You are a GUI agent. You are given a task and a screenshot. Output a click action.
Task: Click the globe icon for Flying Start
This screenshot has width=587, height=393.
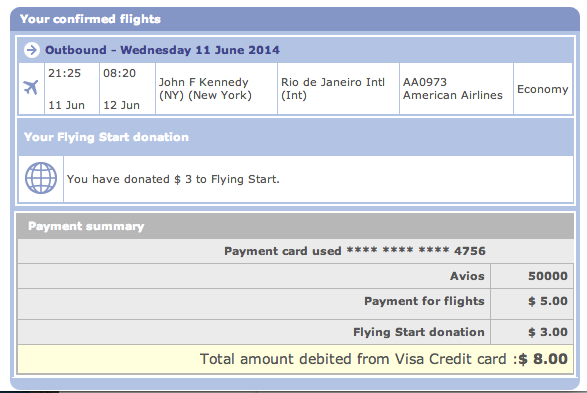[41, 178]
